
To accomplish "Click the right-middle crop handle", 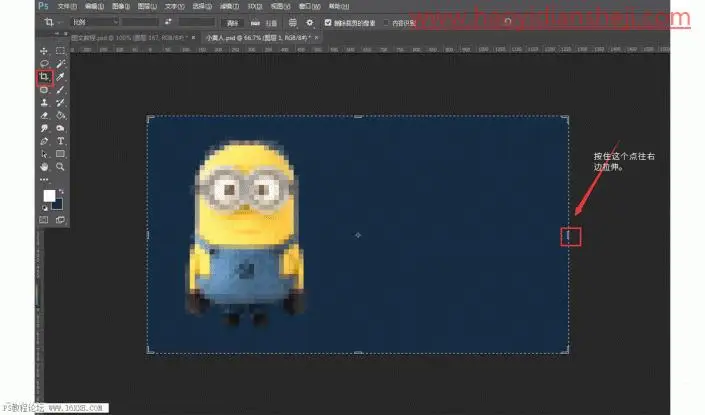I will coord(568,235).
